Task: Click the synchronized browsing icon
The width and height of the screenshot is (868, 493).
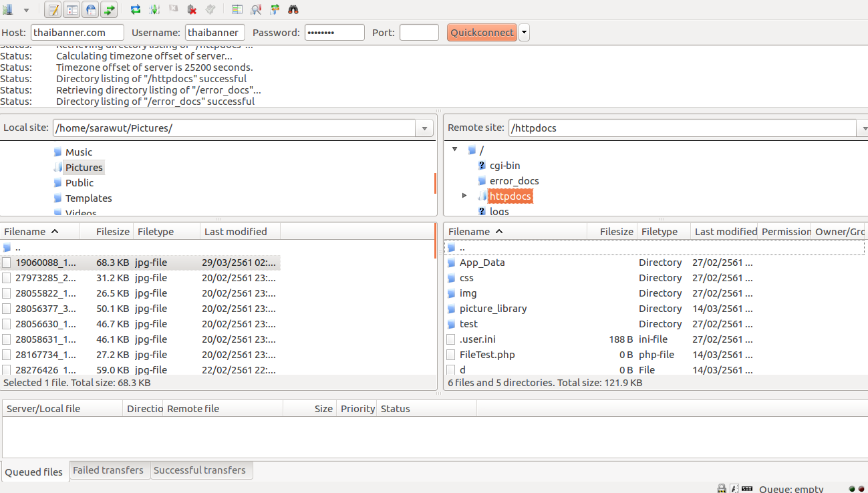Action: [x=275, y=9]
